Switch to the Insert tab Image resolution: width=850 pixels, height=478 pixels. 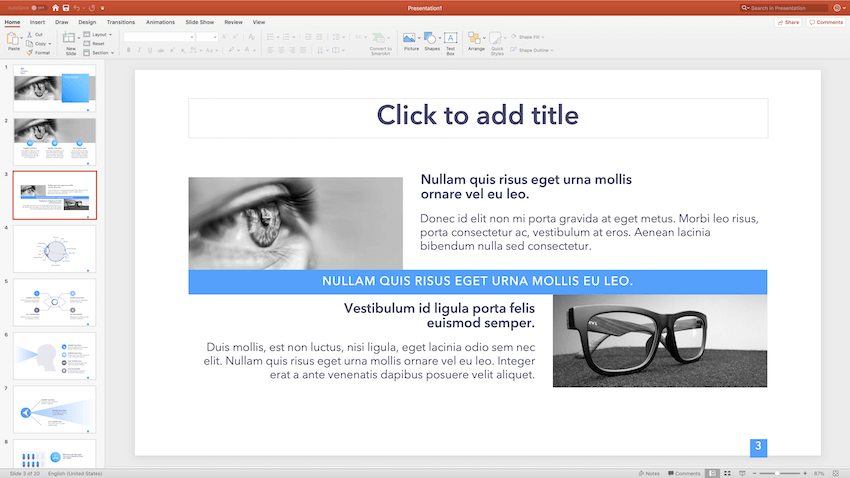tap(37, 22)
